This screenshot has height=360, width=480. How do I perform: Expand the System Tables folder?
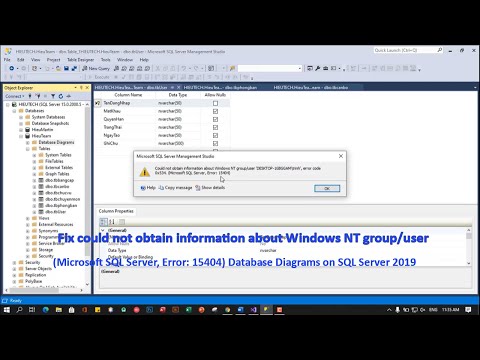[x=34, y=155]
